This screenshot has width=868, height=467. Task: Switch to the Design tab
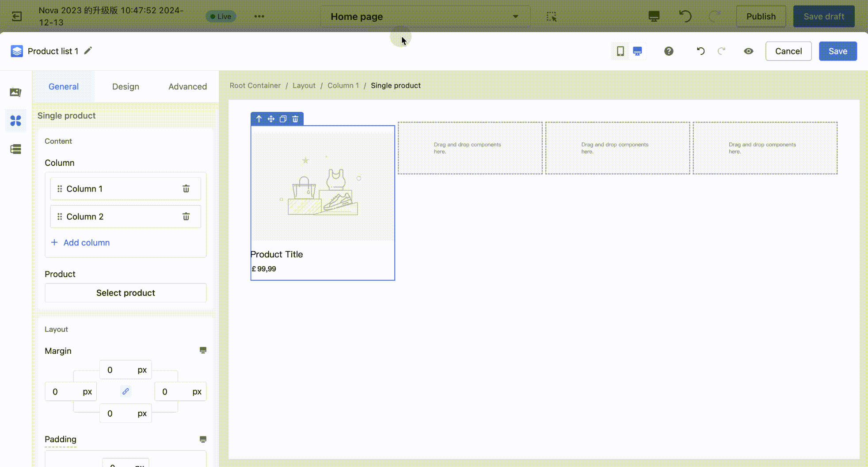click(126, 87)
